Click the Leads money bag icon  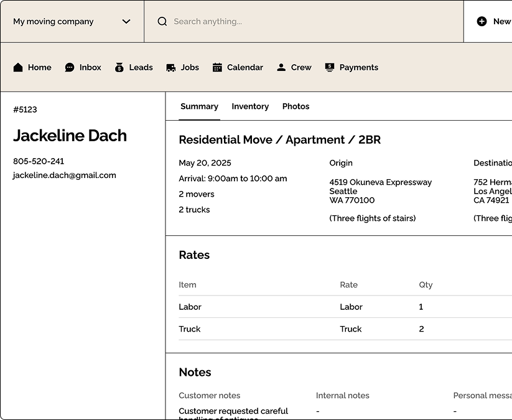coord(119,67)
